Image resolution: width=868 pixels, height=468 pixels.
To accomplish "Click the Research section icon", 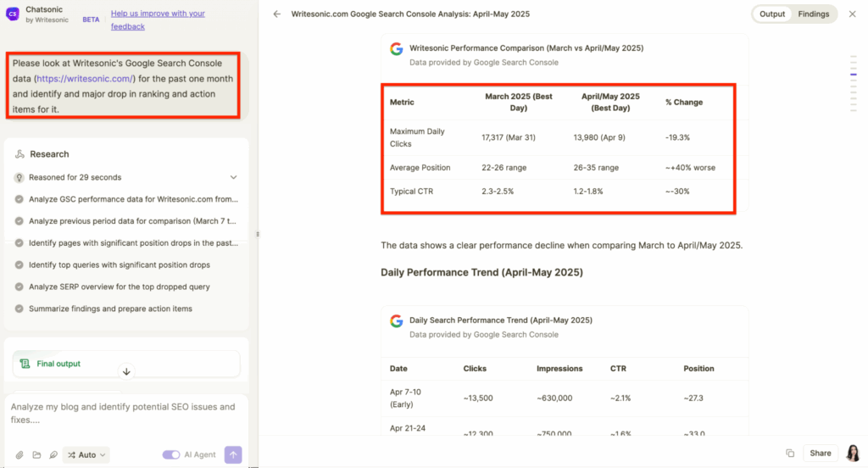I will (x=20, y=154).
